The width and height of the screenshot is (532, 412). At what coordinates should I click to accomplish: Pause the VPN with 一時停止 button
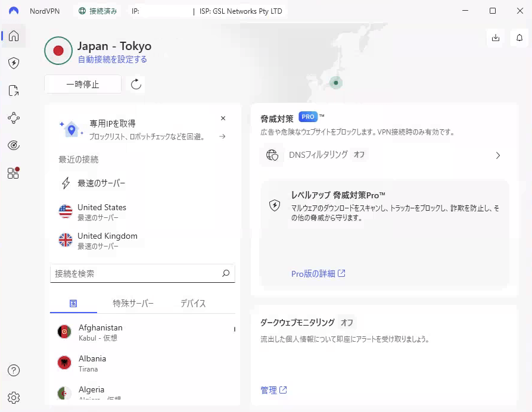(x=83, y=85)
